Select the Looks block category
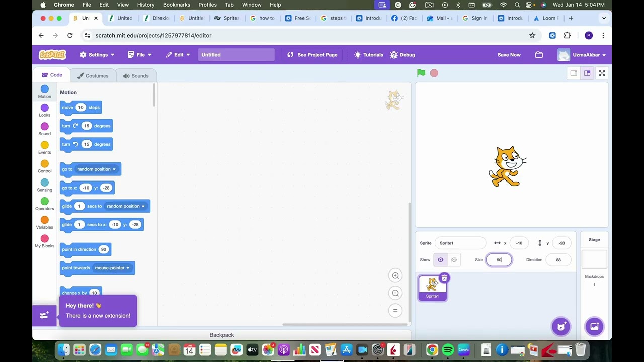This screenshot has width=644, height=362. pos(45,111)
